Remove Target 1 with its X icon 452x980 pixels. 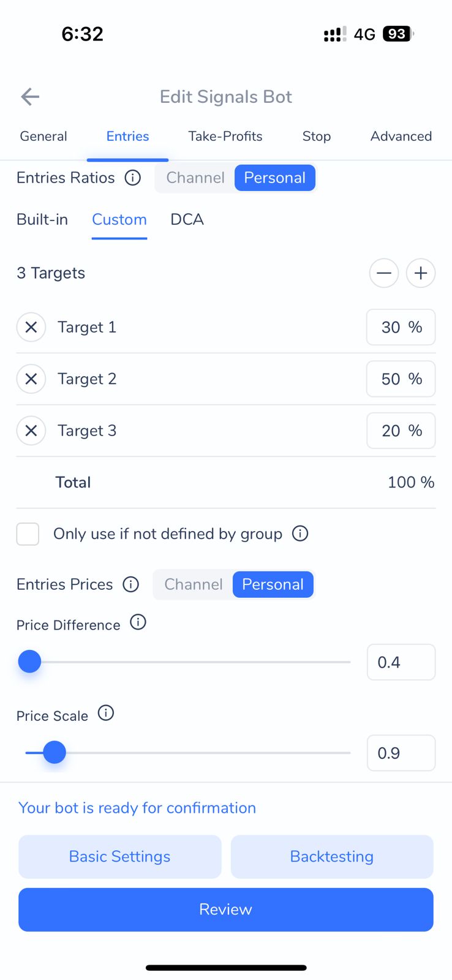point(31,327)
